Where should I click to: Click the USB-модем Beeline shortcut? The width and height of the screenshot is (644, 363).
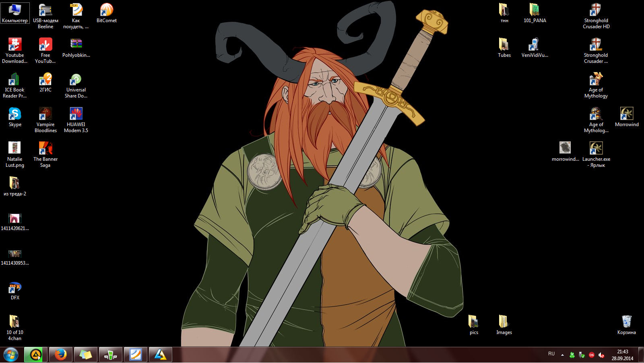(45, 16)
